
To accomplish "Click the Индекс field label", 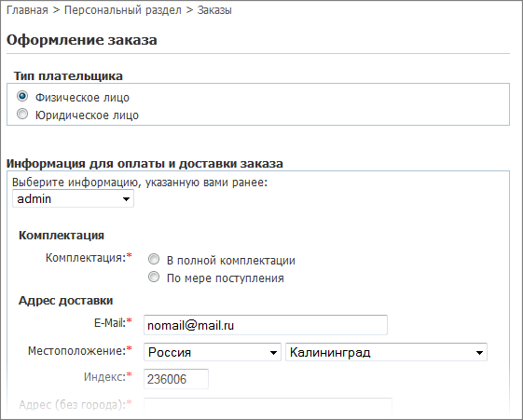I will pyautogui.click(x=104, y=377).
